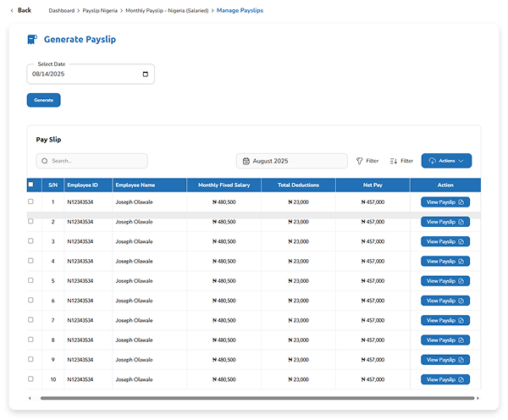
Task: View Payslip for row 4
Action: pos(445,261)
